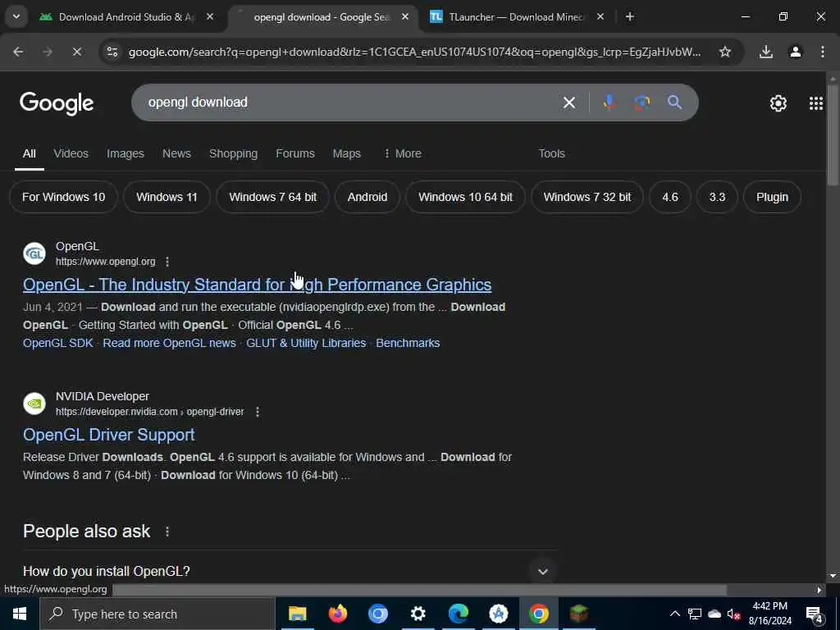Image resolution: width=840 pixels, height=630 pixels.
Task: Close the Android Studio tab
Action: (210, 16)
